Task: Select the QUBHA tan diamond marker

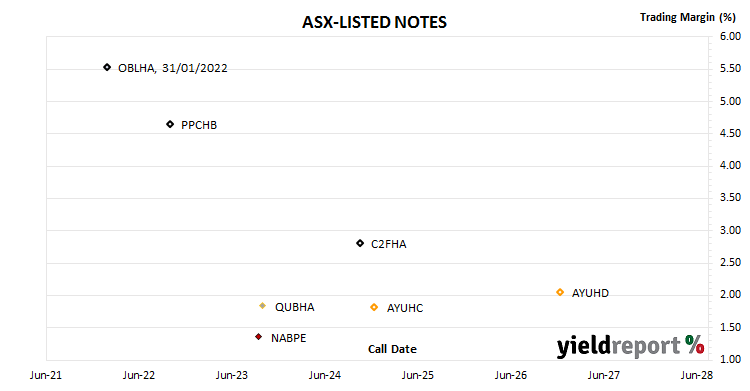Action: 262,306
